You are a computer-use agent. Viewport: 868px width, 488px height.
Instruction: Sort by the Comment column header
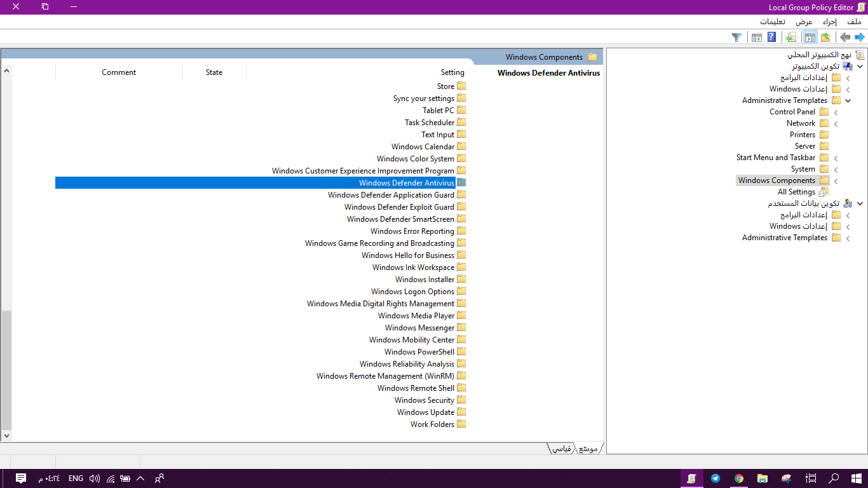point(119,72)
